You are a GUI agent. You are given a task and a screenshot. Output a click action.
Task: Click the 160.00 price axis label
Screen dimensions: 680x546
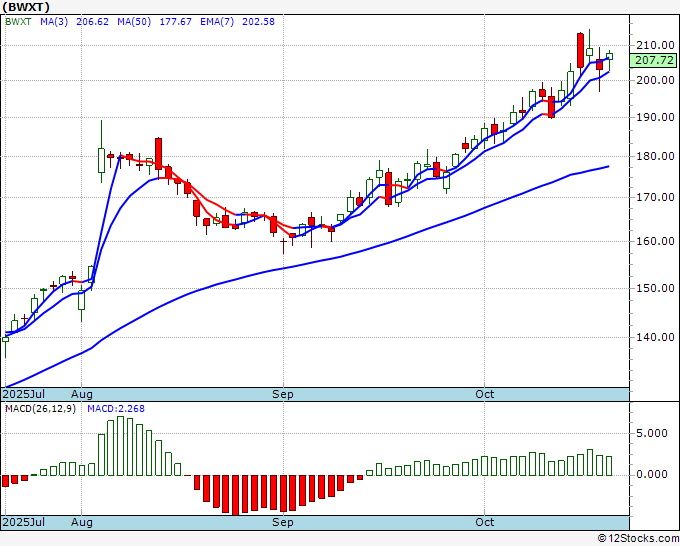click(655, 241)
